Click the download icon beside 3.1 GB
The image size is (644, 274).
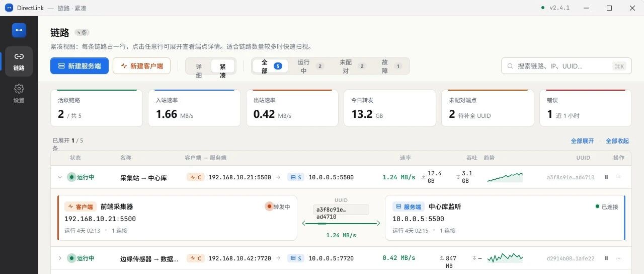(458, 177)
